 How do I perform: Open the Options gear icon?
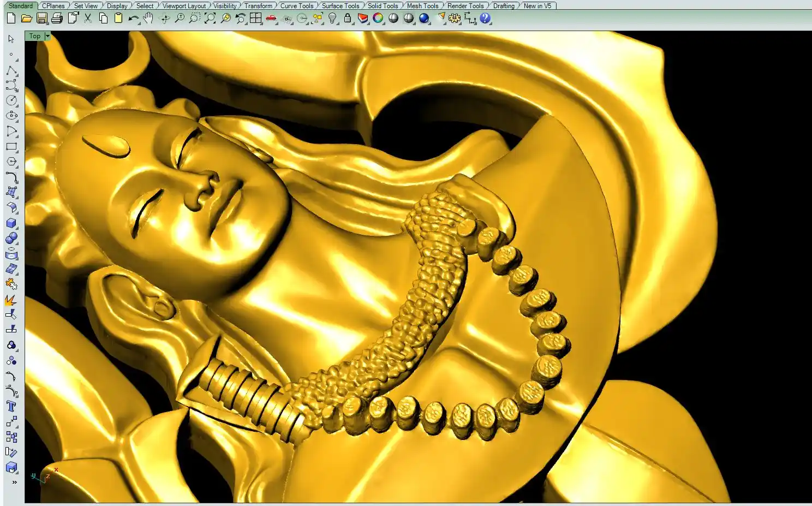[x=454, y=19]
